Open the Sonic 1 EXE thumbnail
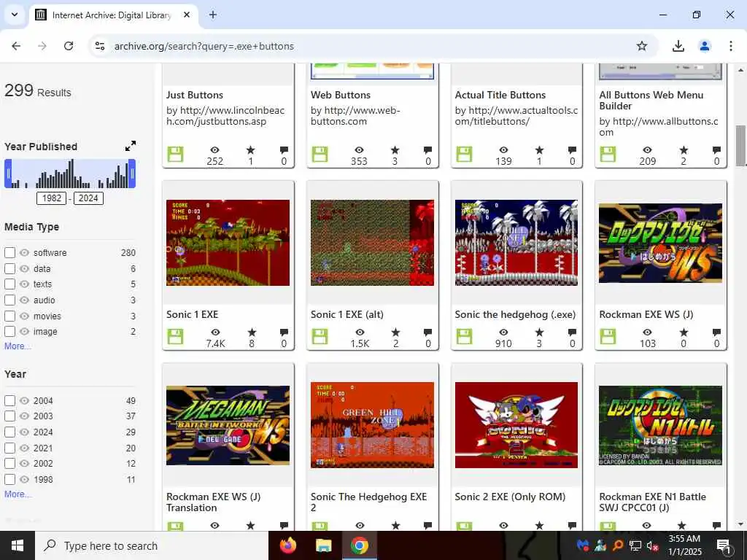This screenshot has height=560, width=747. (x=228, y=243)
